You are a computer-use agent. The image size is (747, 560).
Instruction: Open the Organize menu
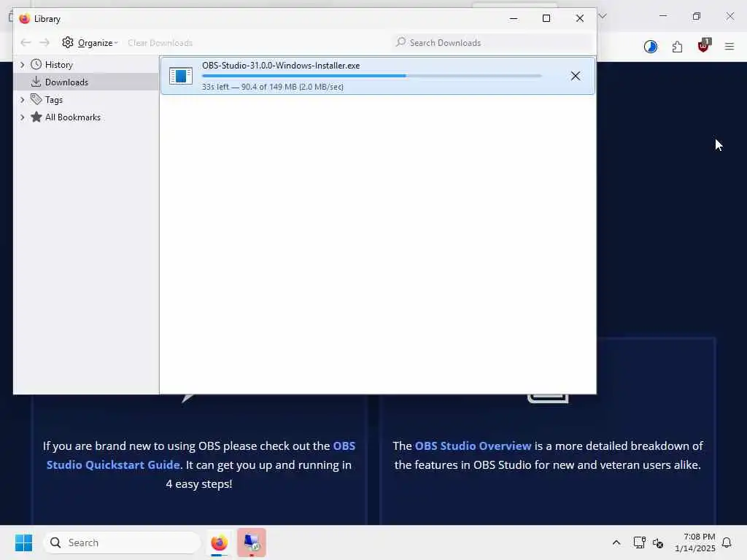coord(90,43)
